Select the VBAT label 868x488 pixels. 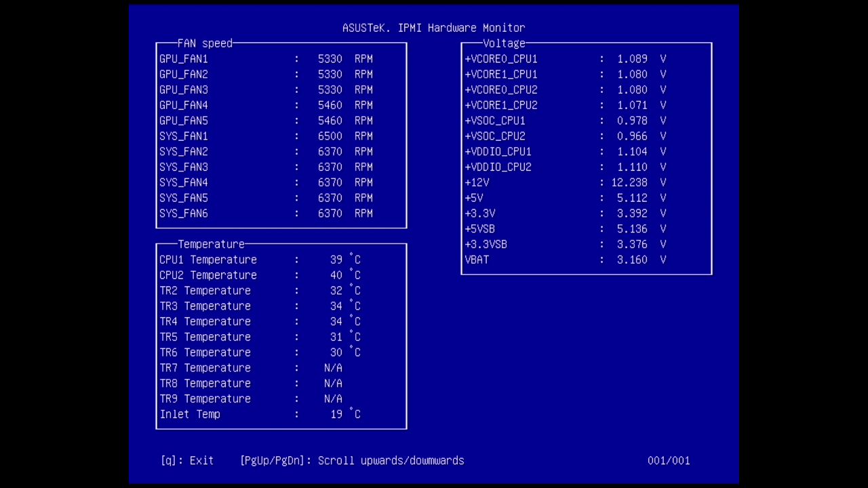[477, 260]
